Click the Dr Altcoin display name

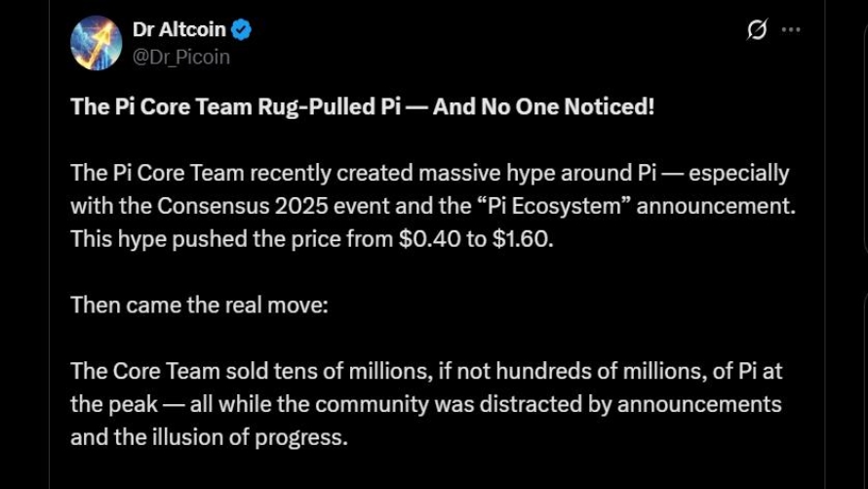tap(179, 29)
